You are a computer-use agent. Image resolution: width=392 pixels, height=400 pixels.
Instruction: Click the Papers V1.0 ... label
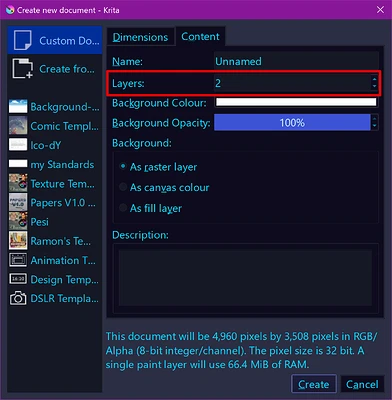point(63,203)
